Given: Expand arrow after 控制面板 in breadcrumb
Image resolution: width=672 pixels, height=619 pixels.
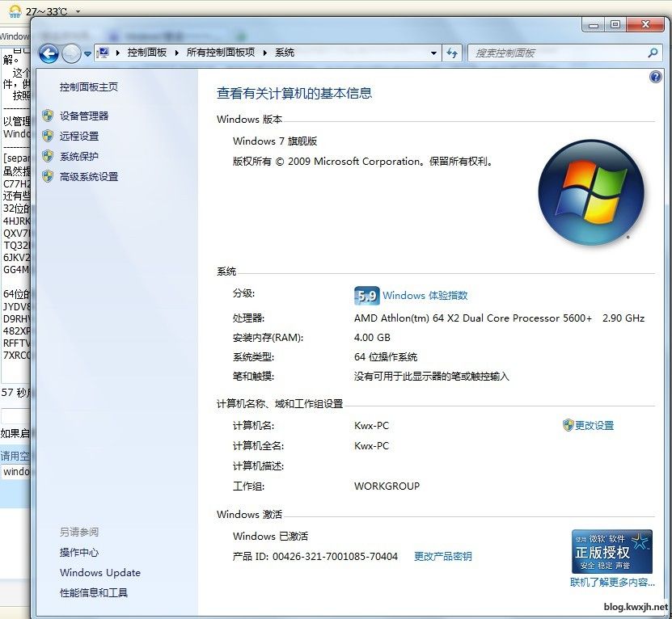Looking at the screenshot, I should [176, 53].
